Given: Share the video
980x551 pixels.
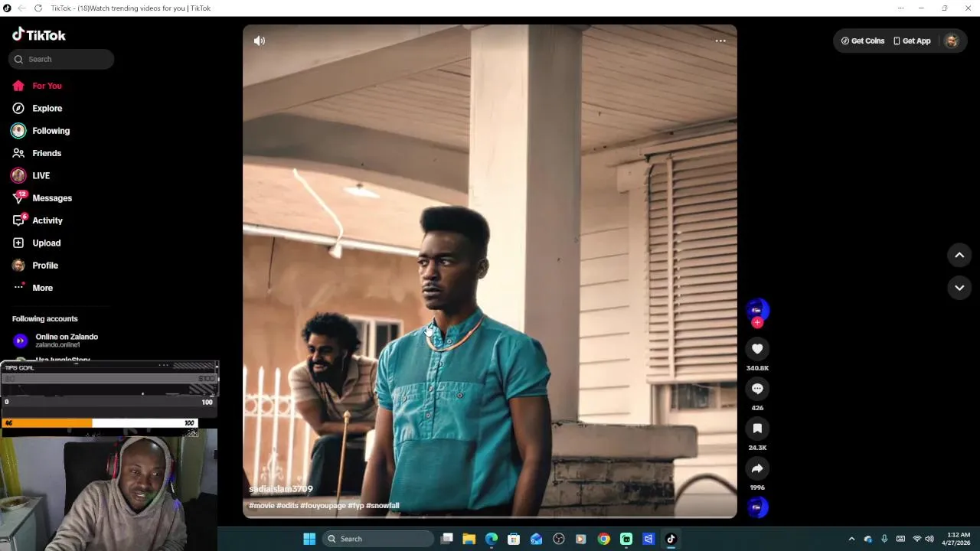Looking at the screenshot, I should click(x=757, y=468).
